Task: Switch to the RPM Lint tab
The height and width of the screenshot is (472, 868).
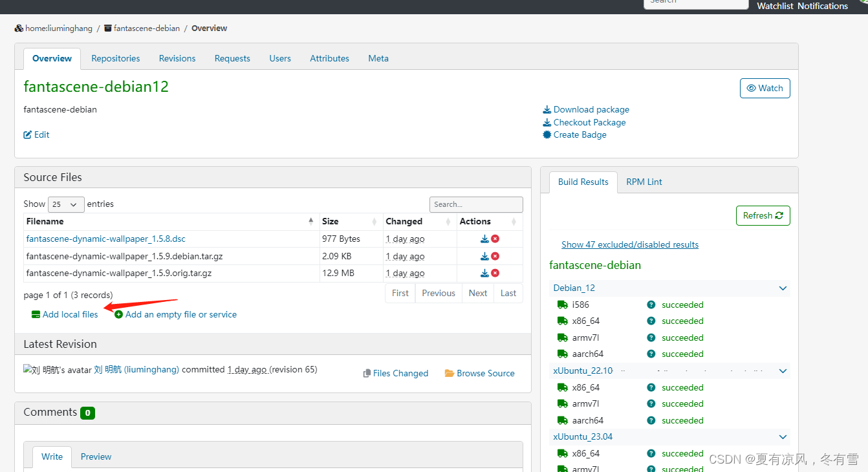Action: [x=644, y=182]
